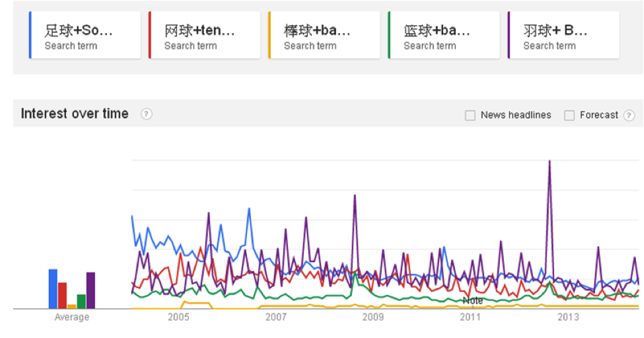Click the Note marker on chart
The height and width of the screenshot is (338, 644).
pyautogui.click(x=472, y=301)
